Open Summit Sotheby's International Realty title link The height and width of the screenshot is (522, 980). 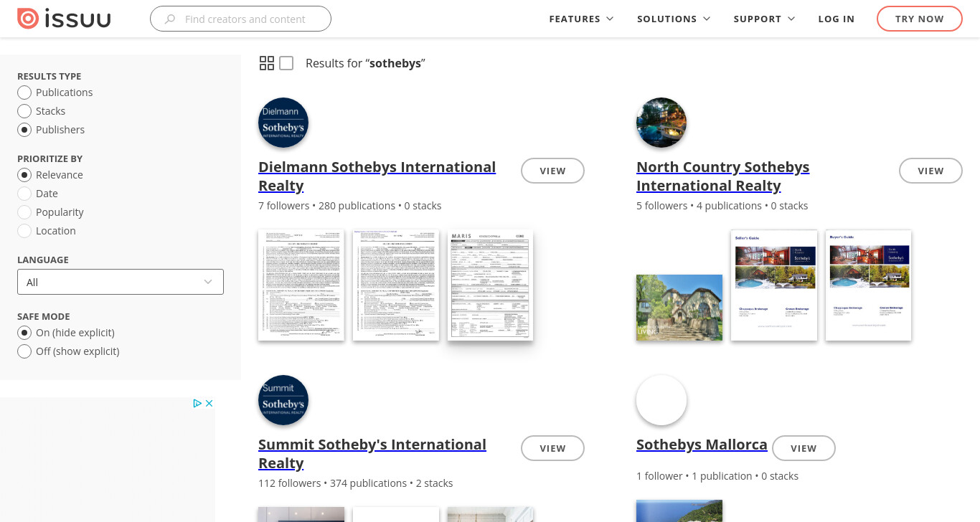coord(372,454)
